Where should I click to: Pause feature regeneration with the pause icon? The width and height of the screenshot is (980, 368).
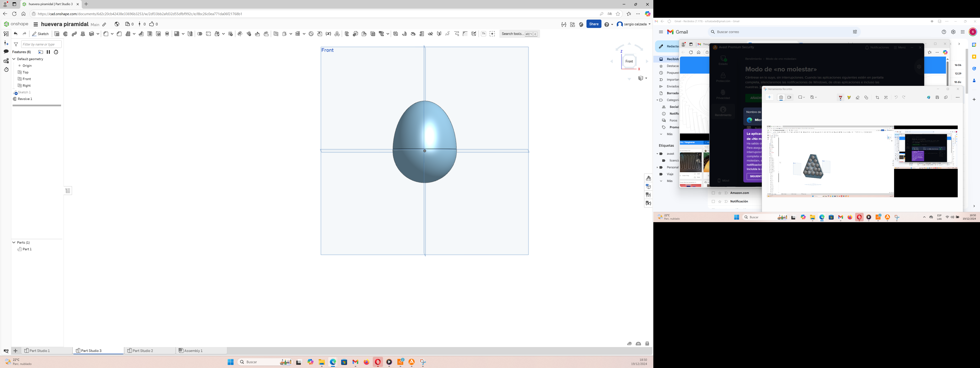tap(48, 52)
